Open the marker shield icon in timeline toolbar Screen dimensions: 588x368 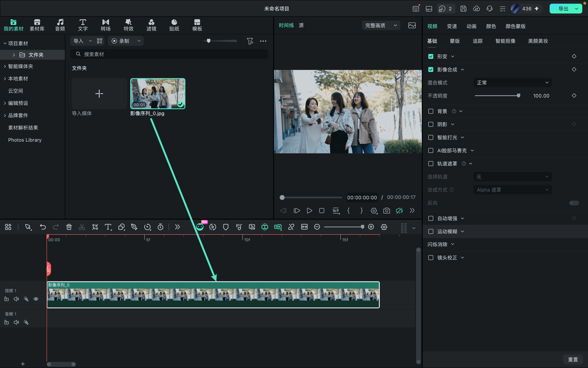click(226, 227)
